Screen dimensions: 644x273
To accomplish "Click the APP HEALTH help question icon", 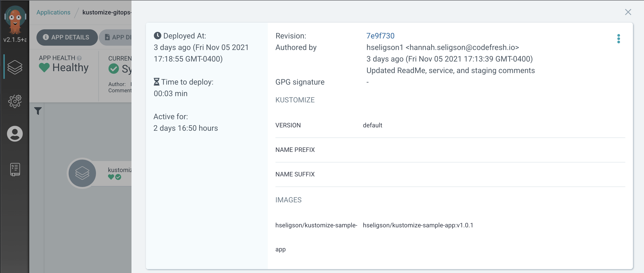I will pyautogui.click(x=79, y=58).
